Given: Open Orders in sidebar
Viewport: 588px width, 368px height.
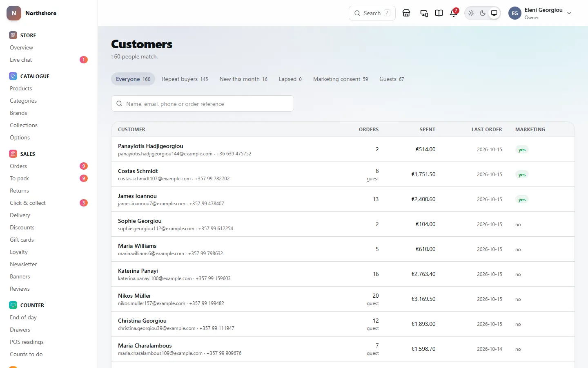Looking at the screenshot, I should [x=49, y=166].
